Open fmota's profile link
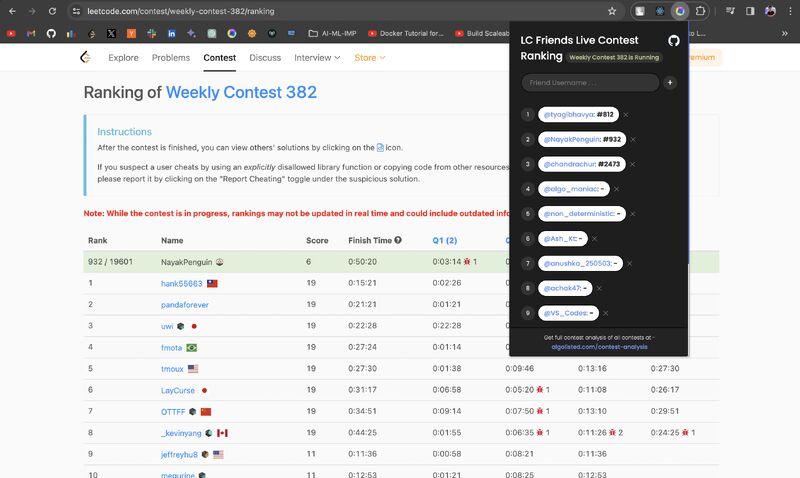This screenshot has height=478, width=800. [171, 348]
